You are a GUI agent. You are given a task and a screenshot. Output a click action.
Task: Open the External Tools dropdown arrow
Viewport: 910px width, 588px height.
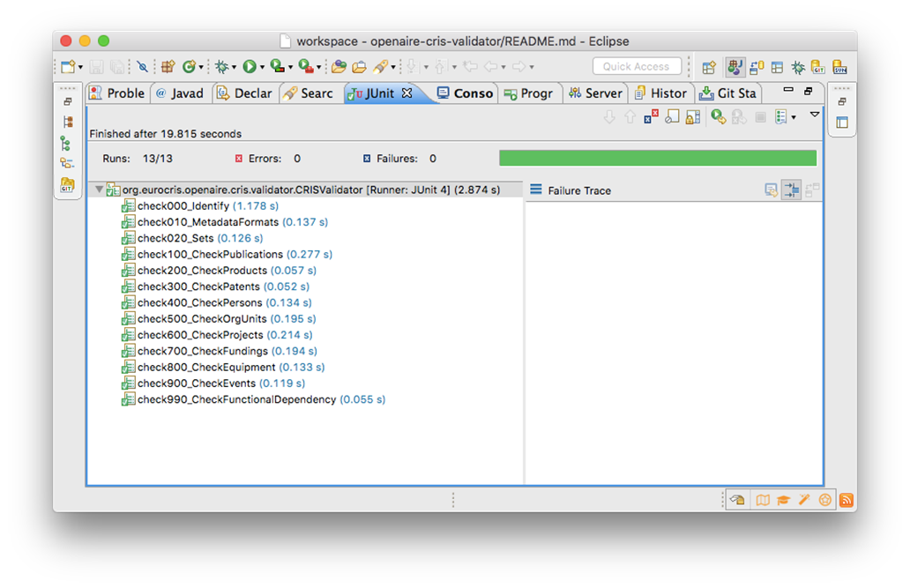tap(318, 67)
